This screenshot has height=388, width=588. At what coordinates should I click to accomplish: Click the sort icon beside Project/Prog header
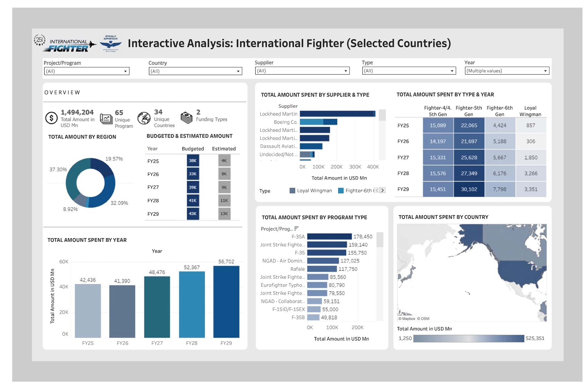click(296, 229)
